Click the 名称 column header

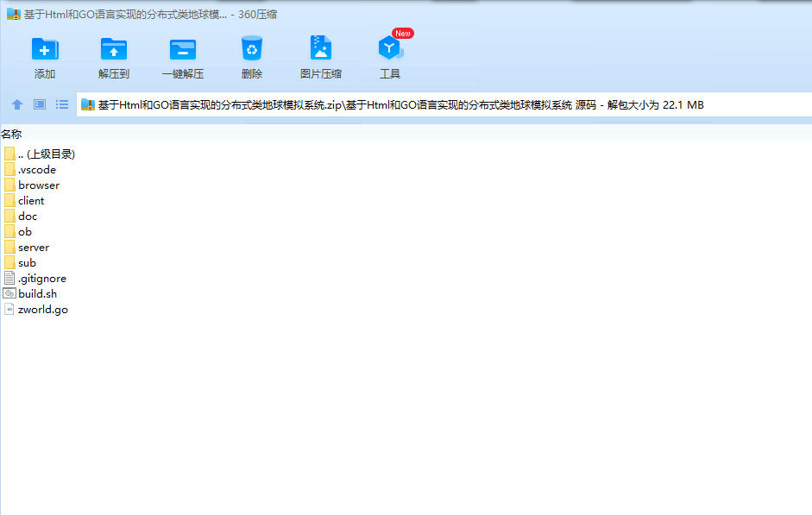tap(11, 134)
